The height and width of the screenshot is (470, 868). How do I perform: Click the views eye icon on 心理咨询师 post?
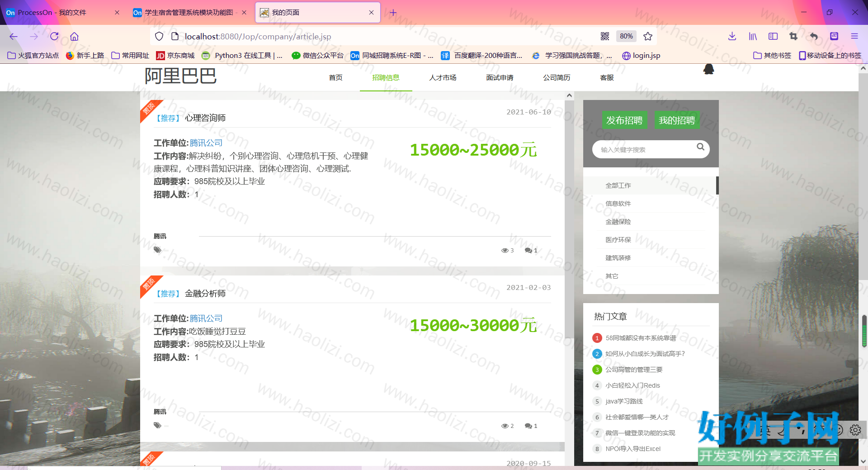tap(505, 251)
